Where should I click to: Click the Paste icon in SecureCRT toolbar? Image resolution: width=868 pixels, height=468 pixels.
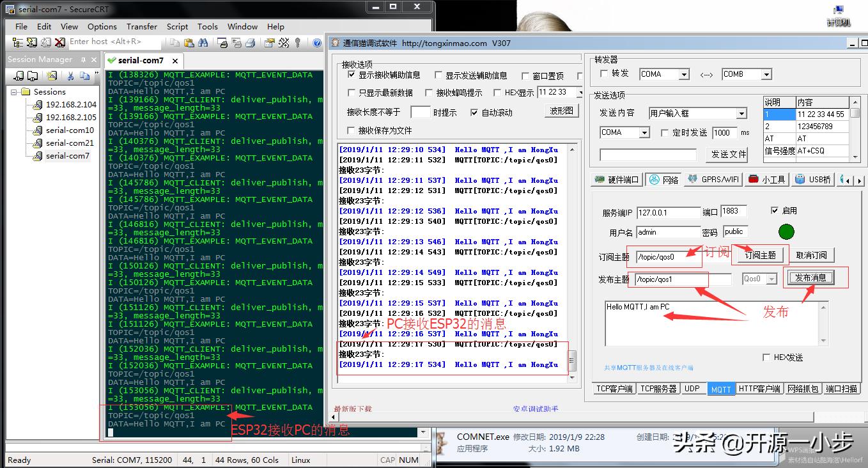(190, 42)
